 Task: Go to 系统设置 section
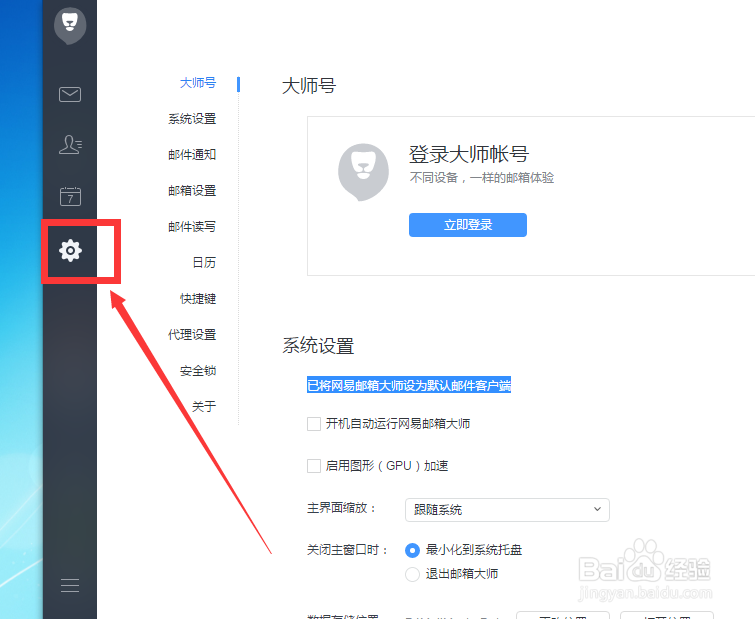coord(192,118)
